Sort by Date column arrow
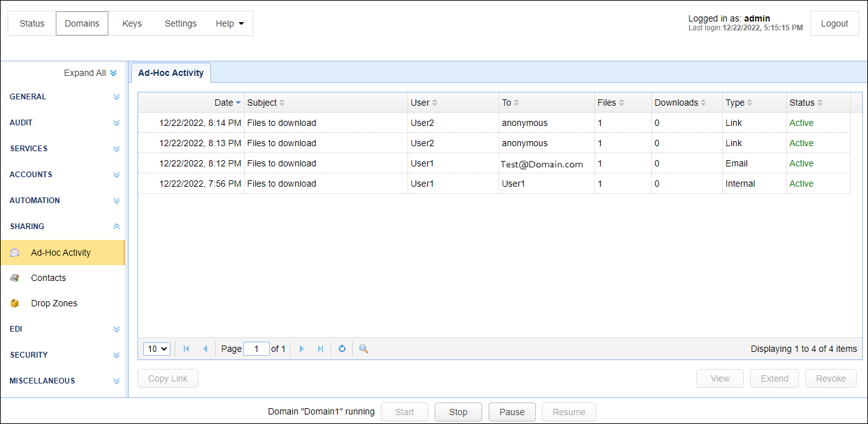 (238, 103)
